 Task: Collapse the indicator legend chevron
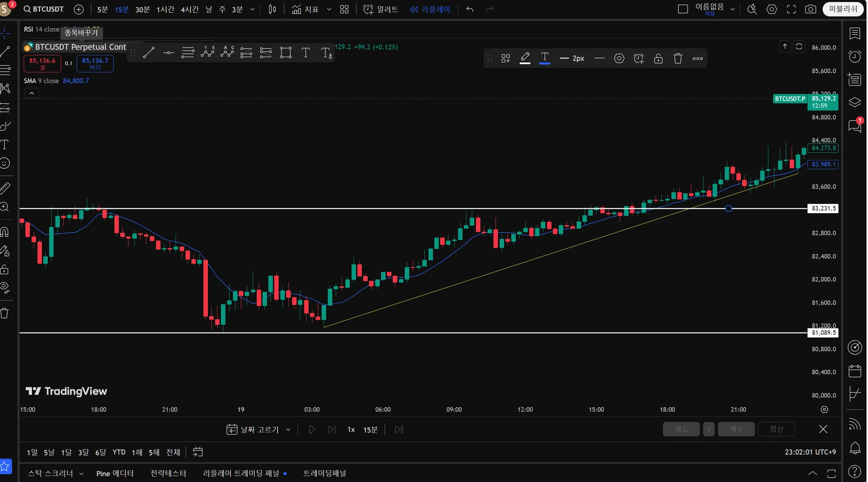pyautogui.click(x=32, y=94)
